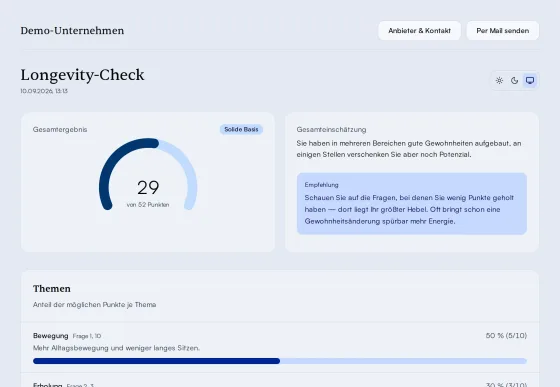Viewport: 560px width, 387px height.
Task: Click the Gesamtergebnis label
Action: coord(60,130)
